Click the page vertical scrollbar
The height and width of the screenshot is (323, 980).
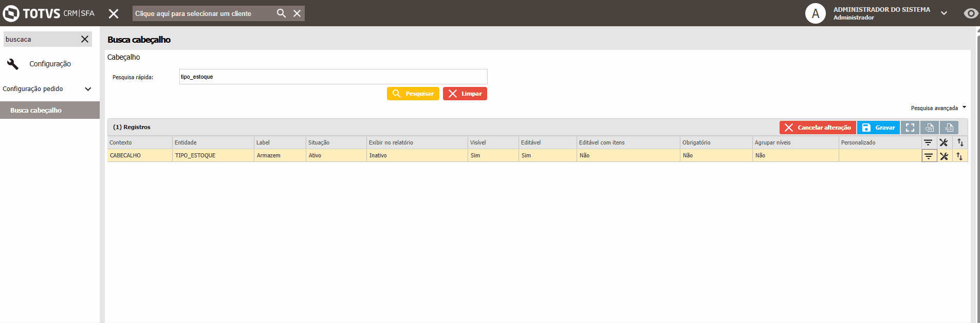click(x=978, y=175)
